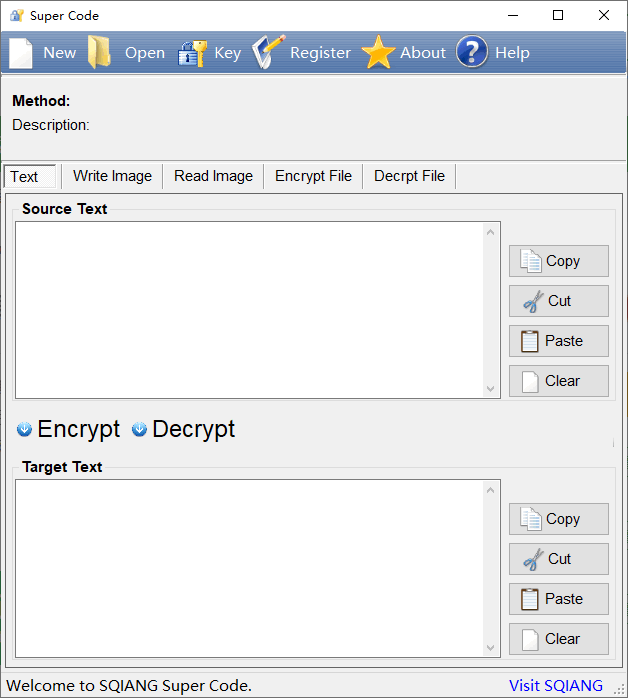Switch to the Write Image tab
This screenshot has height=698, width=628.
[112, 176]
